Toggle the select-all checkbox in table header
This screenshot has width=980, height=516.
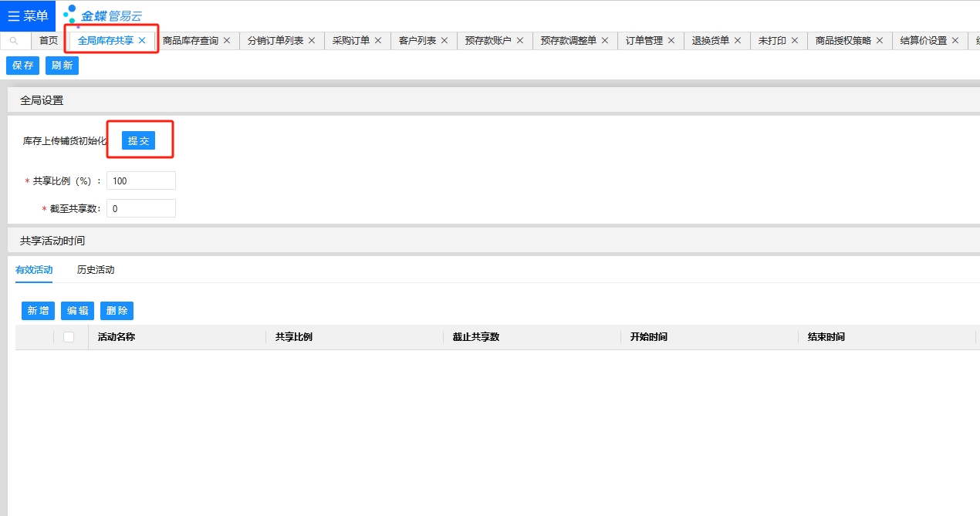pyautogui.click(x=69, y=337)
